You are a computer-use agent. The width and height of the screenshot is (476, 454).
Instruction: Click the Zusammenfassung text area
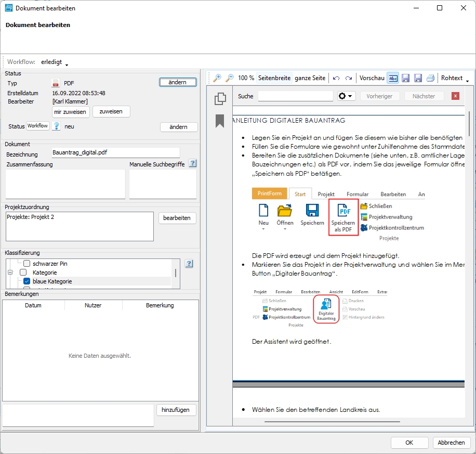[65, 184]
